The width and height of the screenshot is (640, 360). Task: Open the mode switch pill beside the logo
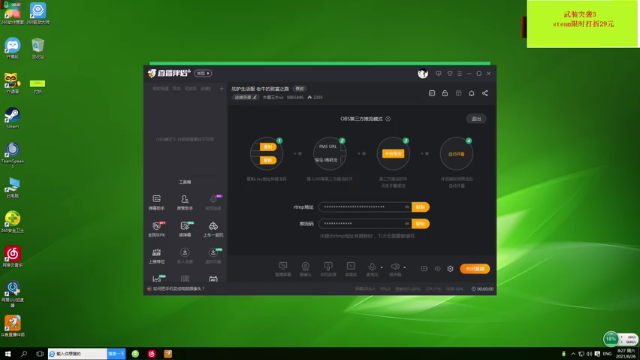(x=203, y=73)
